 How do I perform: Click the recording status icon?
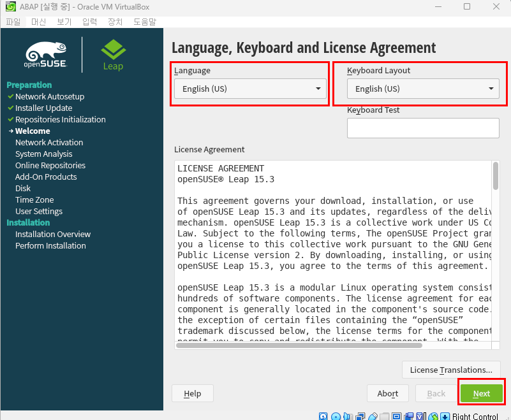(x=409, y=416)
